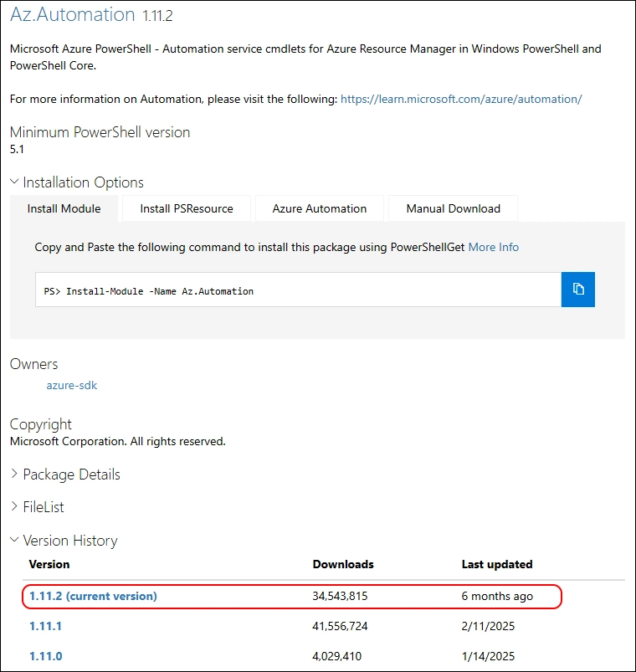Screen dimensions: 636x672
Task: Open version 1.11.0 link
Action: [46, 656]
